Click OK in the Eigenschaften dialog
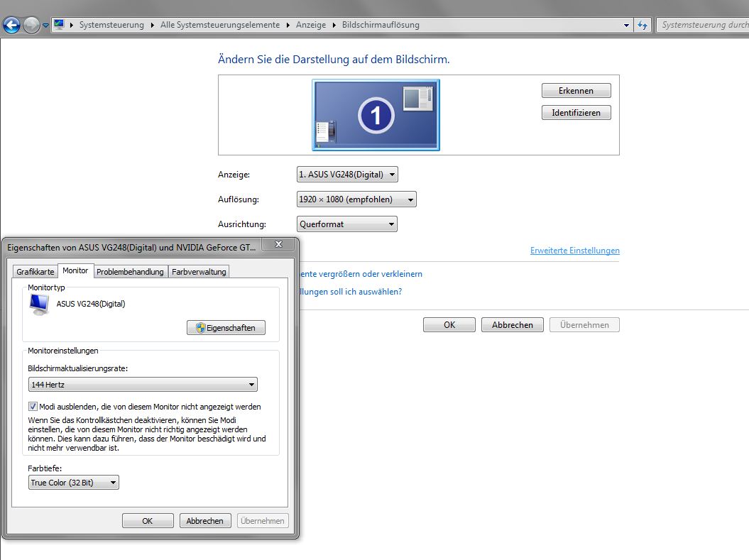 (x=148, y=521)
